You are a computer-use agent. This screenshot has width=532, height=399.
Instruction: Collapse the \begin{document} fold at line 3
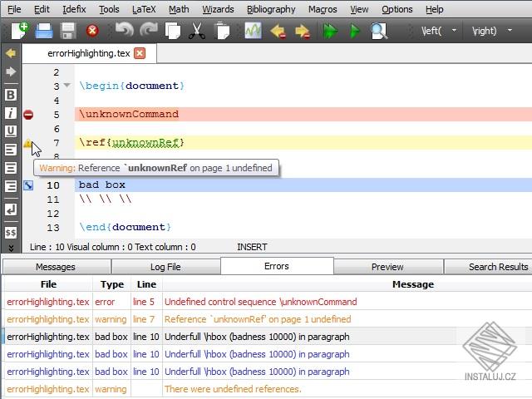pos(67,85)
